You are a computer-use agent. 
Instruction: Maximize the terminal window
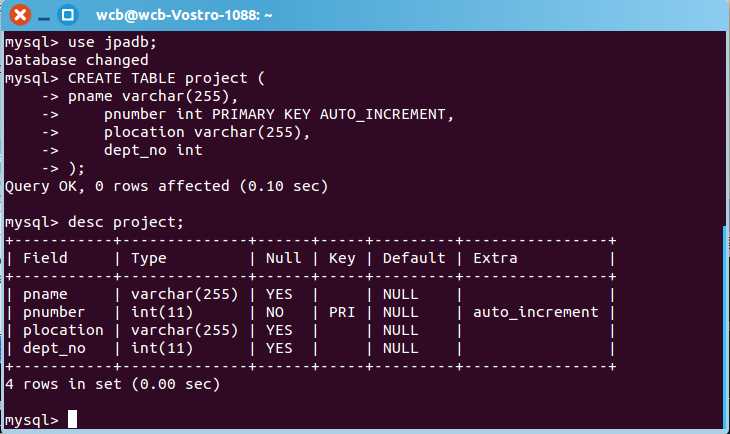click(x=68, y=15)
